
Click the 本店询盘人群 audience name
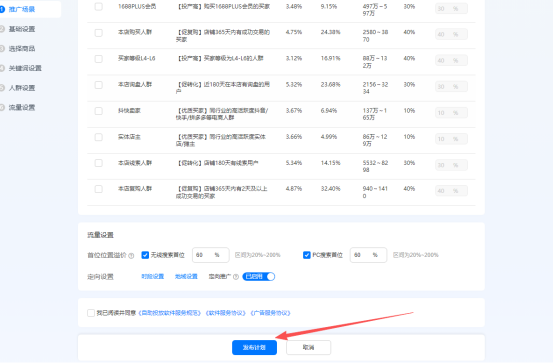tap(135, 84)
